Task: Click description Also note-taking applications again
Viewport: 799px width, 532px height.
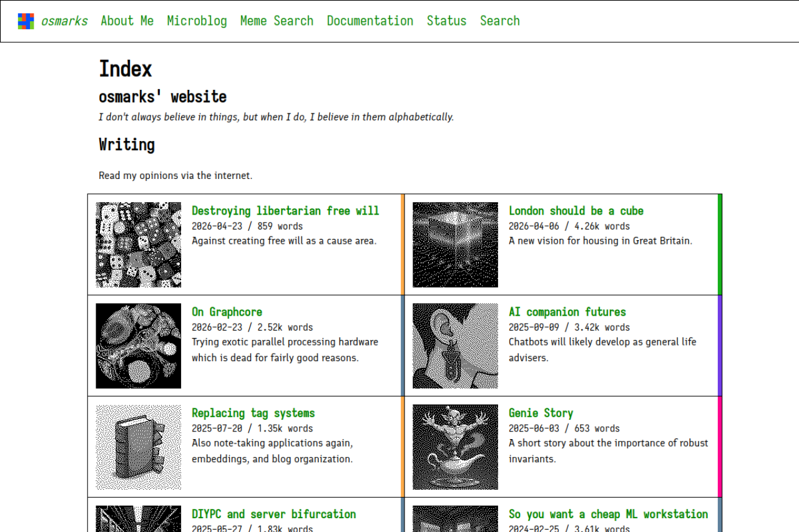Action: 272,451
